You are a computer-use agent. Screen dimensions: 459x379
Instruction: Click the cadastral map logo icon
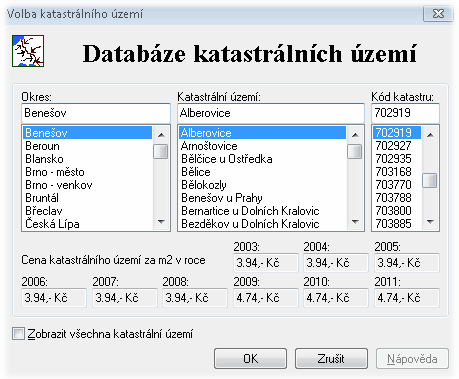click(28, 51)
